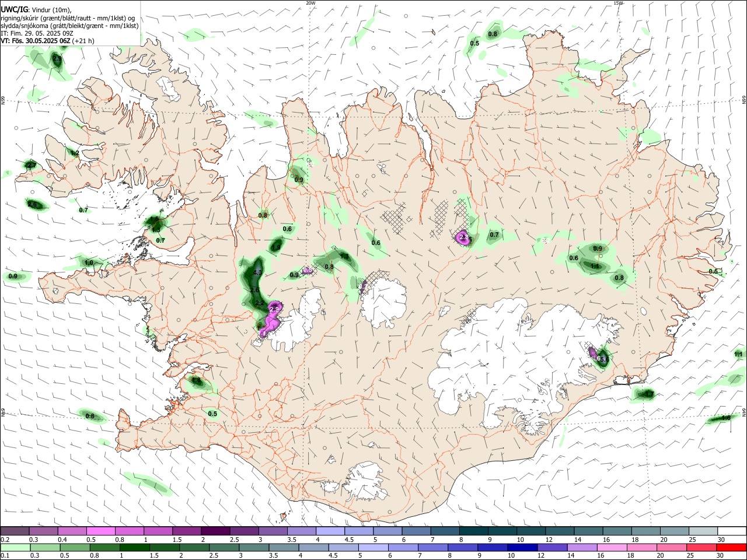
Task: Click the '0.1' label on the rain legend
Action: click(x=5, y=555)
